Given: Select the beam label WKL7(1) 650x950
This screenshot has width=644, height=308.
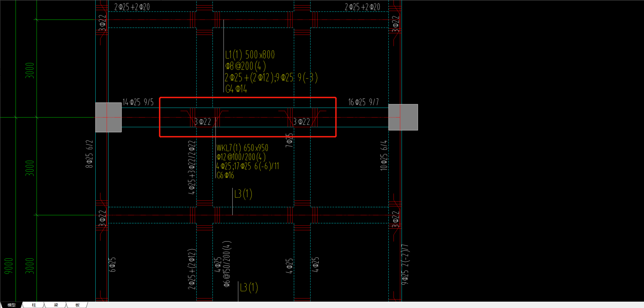Looking at the screenshot, I should click(242, 148).
